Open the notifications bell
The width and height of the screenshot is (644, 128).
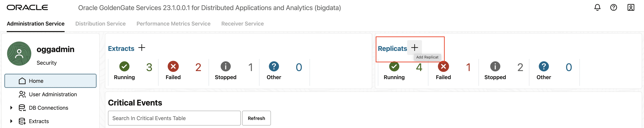pos(597,8)
